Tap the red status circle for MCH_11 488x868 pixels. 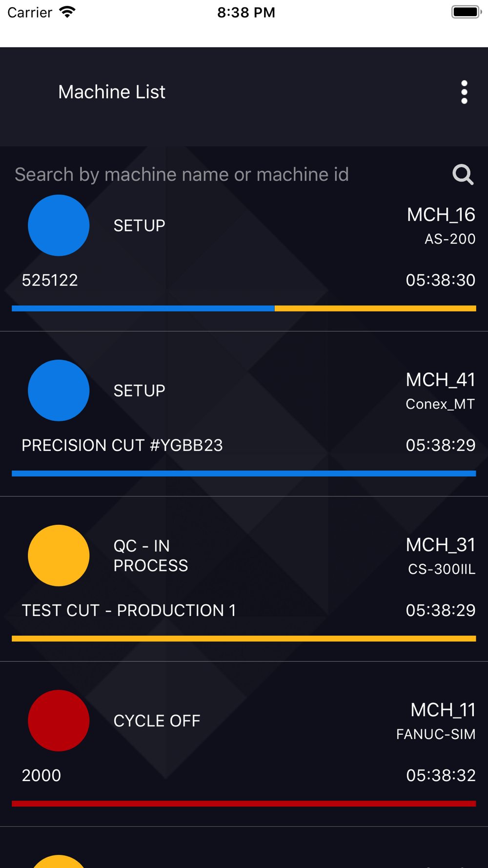tap(59, 721)
